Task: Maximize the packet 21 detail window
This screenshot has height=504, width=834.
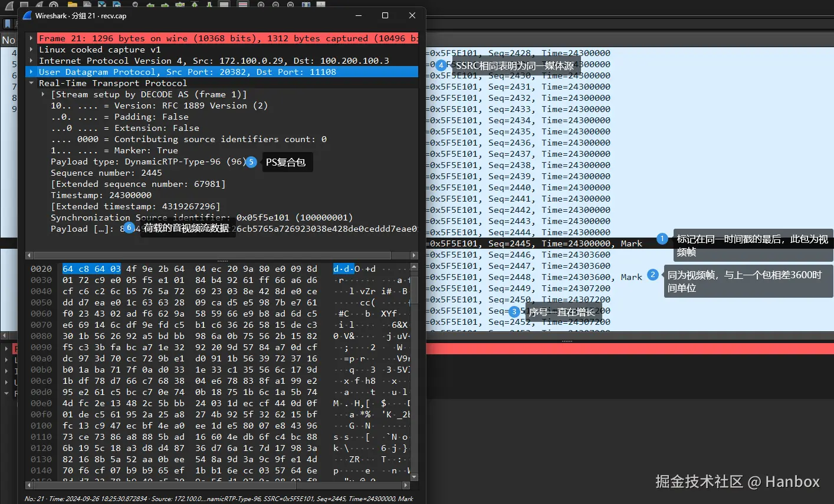Action: point(385,15)
